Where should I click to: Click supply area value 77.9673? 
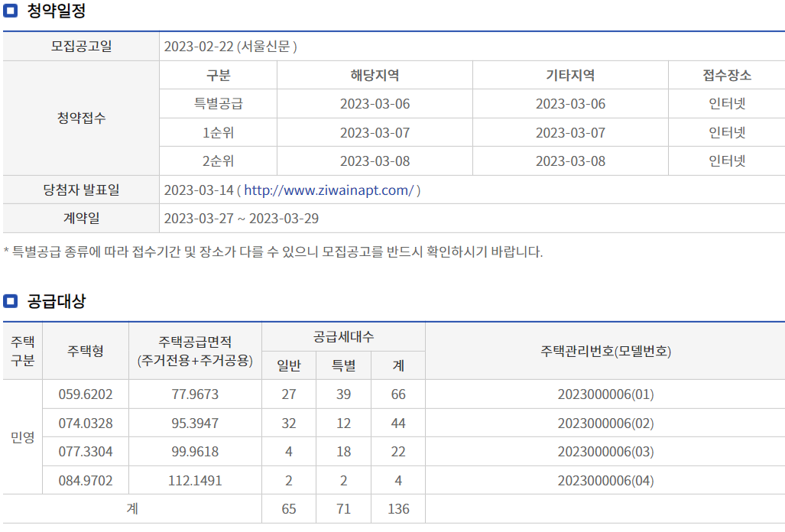coord(195,394)
